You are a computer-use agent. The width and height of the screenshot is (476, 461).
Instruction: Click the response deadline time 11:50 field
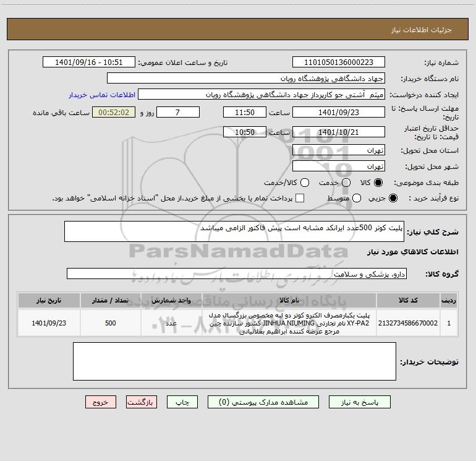245,112
